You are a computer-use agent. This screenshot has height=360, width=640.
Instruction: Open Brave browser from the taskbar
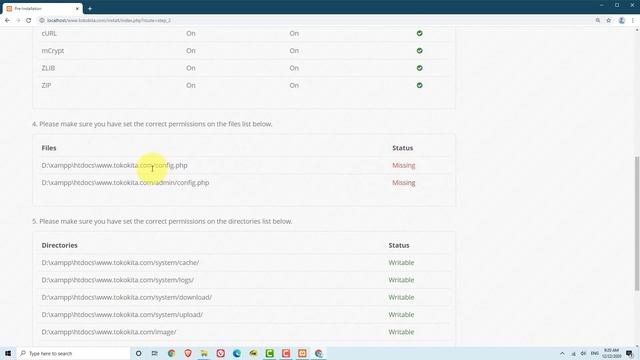pos(188,353)
